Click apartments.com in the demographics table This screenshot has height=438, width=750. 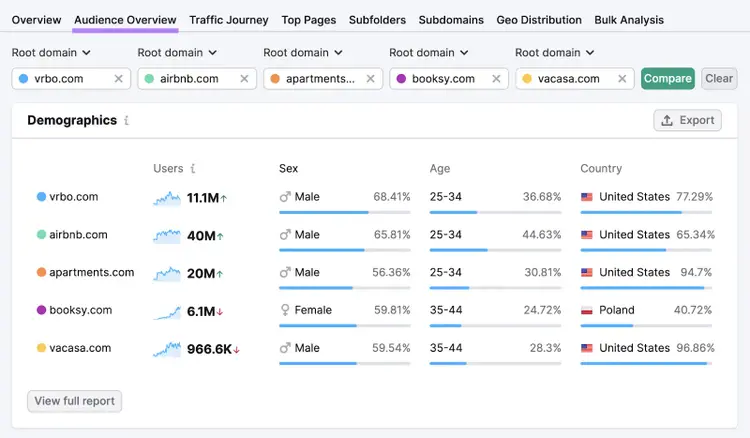tap(92, 272)
